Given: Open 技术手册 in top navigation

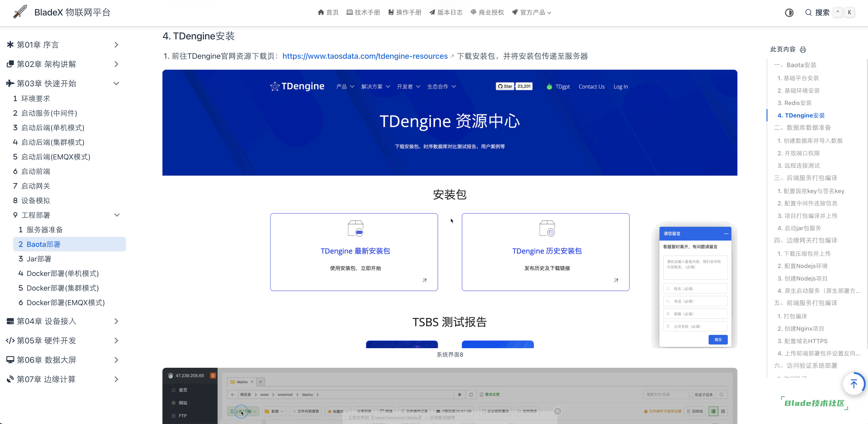Looking at the screenshot, I should (363, 13).
